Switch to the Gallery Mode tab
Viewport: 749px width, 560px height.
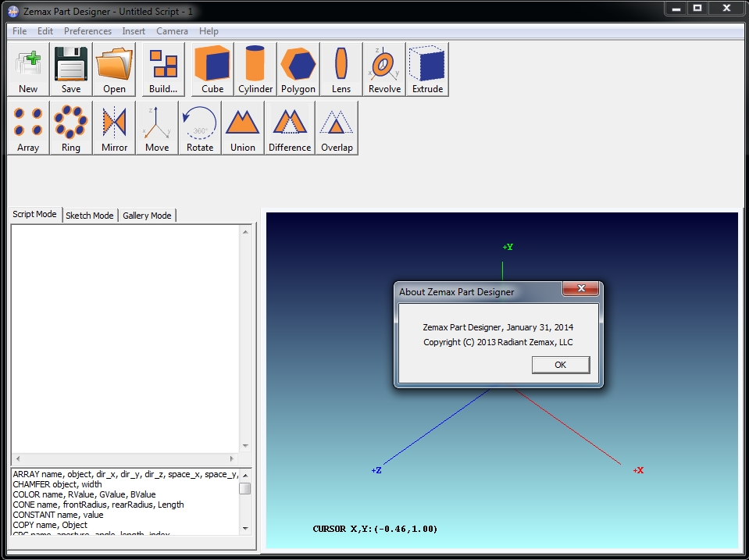[x=147, y=216]
